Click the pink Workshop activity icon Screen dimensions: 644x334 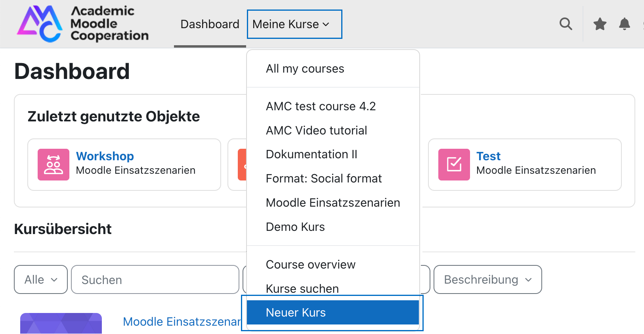coord(54,165)
